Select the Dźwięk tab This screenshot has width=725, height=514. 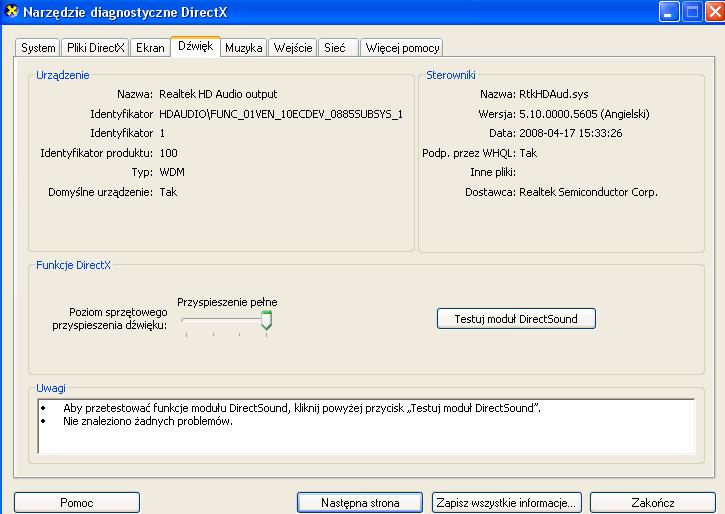[x=195, y=46]
